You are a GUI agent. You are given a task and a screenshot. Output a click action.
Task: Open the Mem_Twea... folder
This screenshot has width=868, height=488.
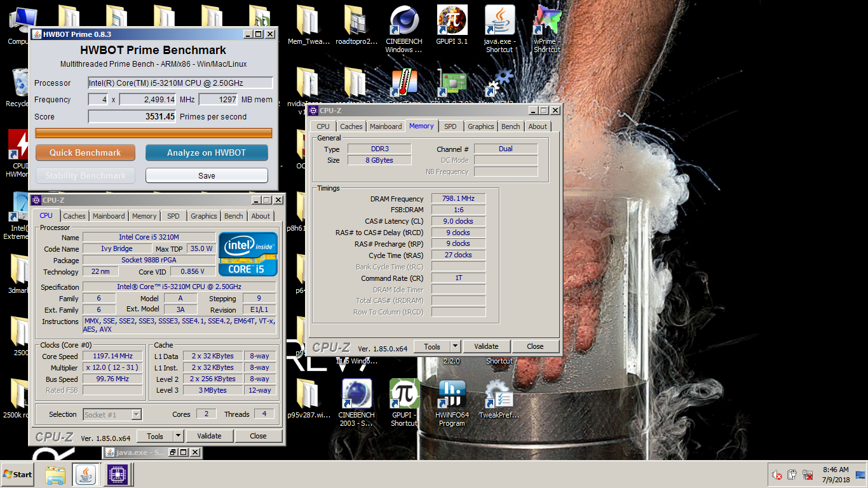(x=308, y=25)
